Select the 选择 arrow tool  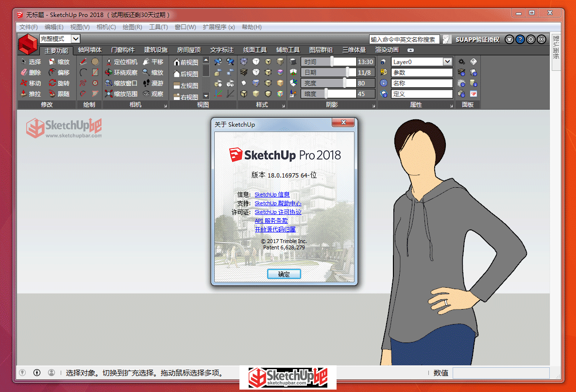coord(31,62)
